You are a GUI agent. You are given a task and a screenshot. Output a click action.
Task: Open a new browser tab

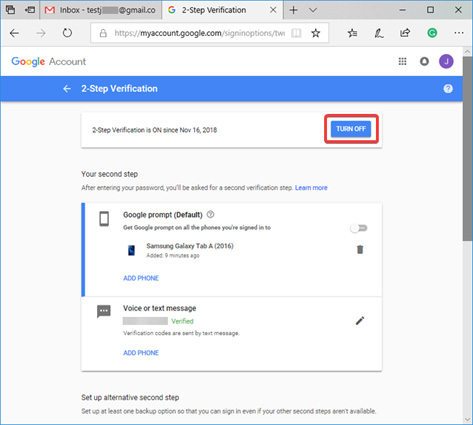click(x=293, y=10)
